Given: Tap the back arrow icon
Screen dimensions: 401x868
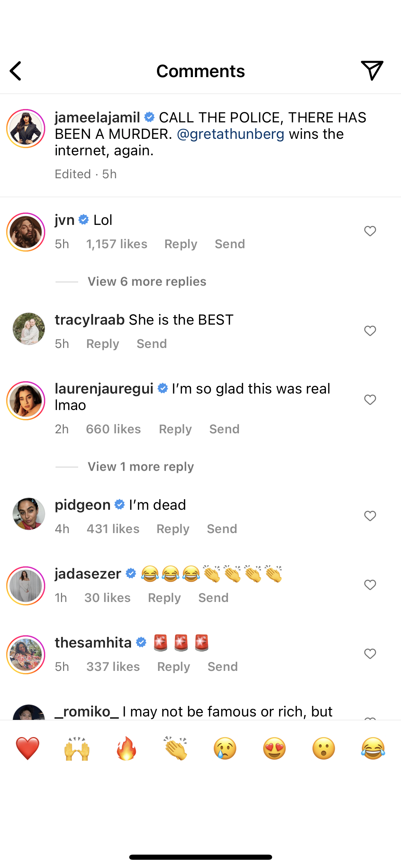Looking at the screenshot, I should point(16,71).
